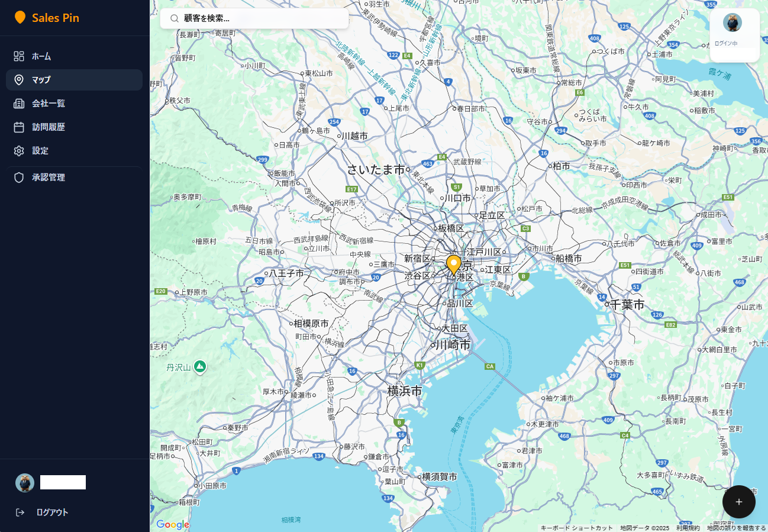
Task: Open 設定 gear icon
Action: pos(19,151)
